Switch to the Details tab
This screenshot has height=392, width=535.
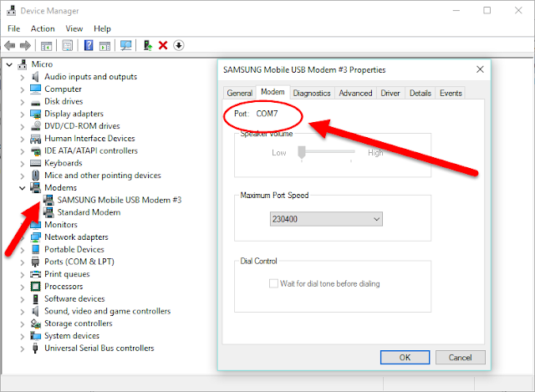(420, 93)
